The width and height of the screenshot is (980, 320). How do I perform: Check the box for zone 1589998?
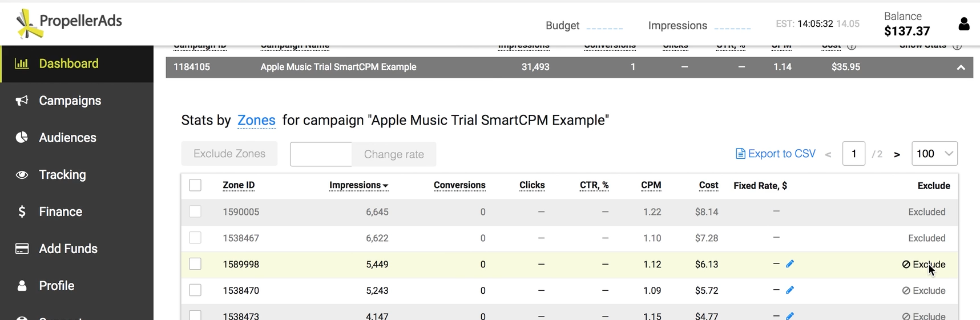195,264
